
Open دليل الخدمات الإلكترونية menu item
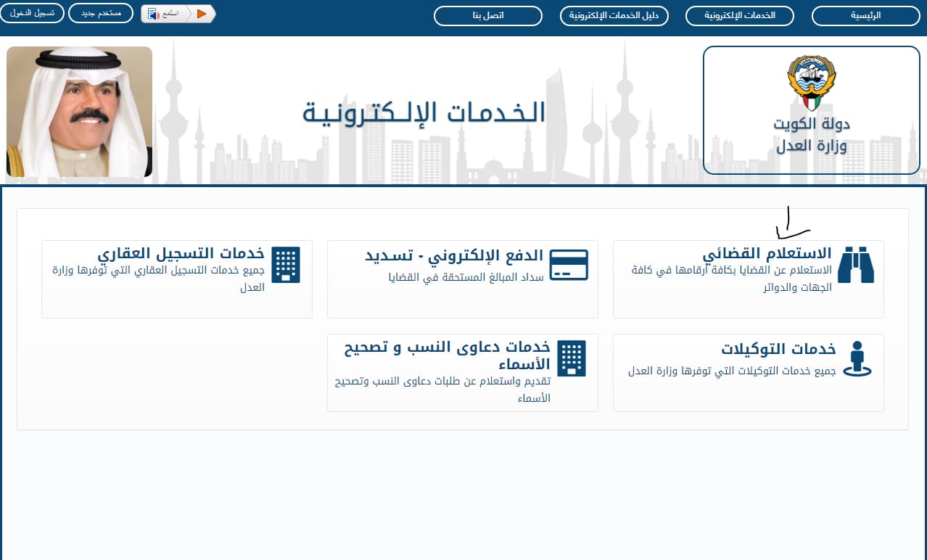614,15
